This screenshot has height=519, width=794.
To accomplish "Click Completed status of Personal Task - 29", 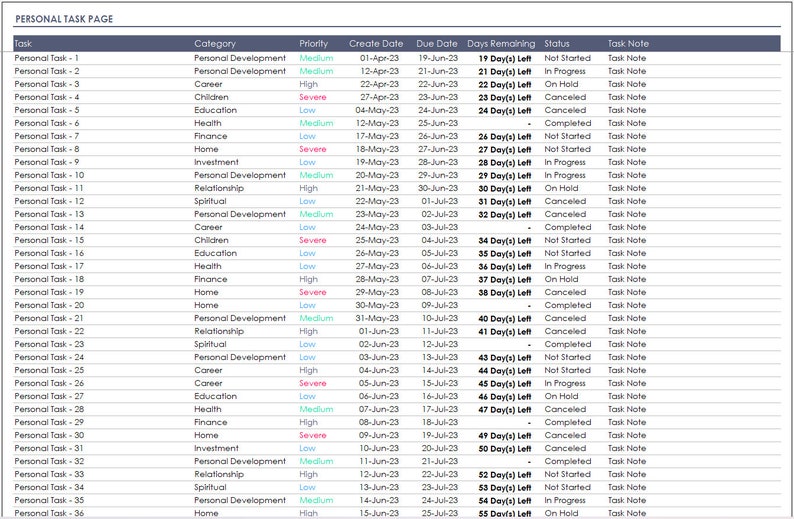I will [x=568, y=422].
